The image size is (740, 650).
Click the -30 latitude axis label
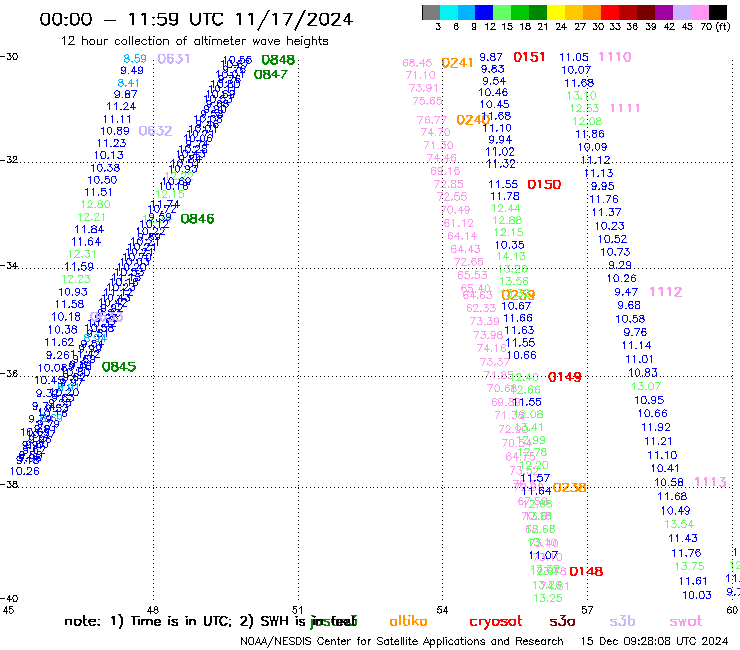pyautogui.click(x=9, y=57)
